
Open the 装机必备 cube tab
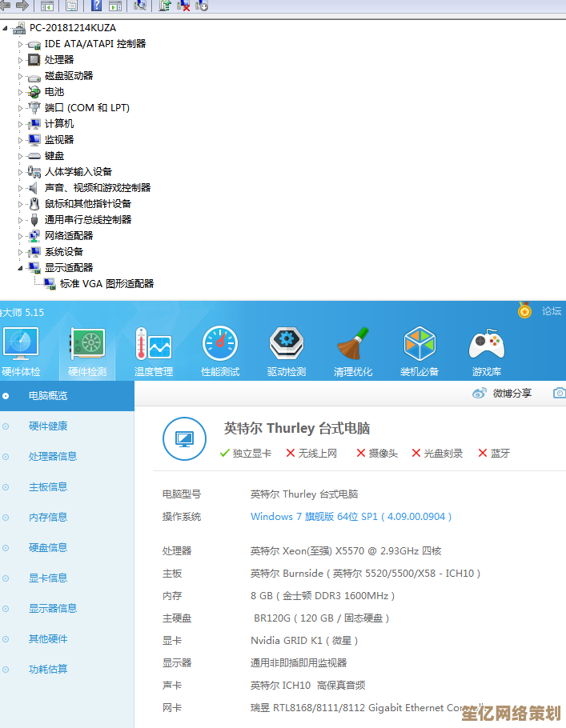tap(419, 351)
